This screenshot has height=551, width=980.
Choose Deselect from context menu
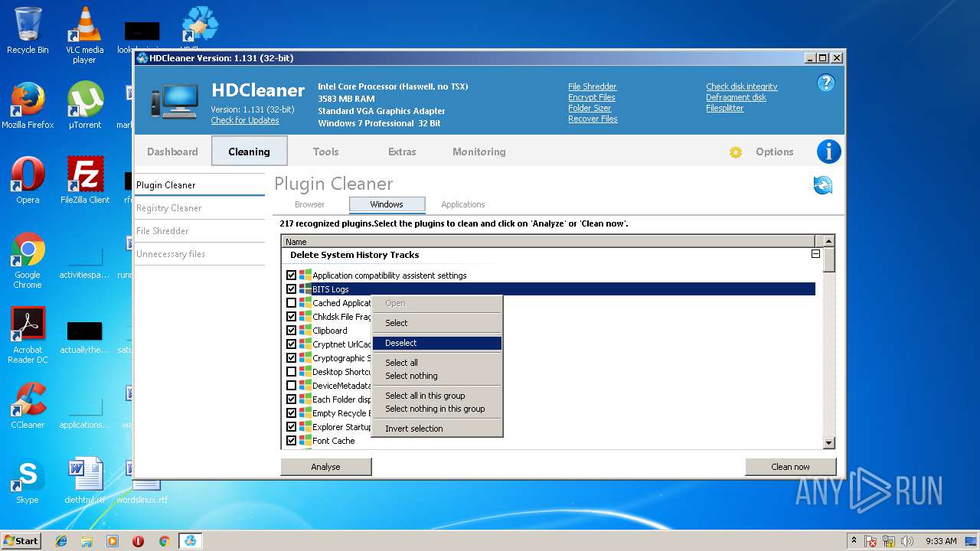click(437, 343)
